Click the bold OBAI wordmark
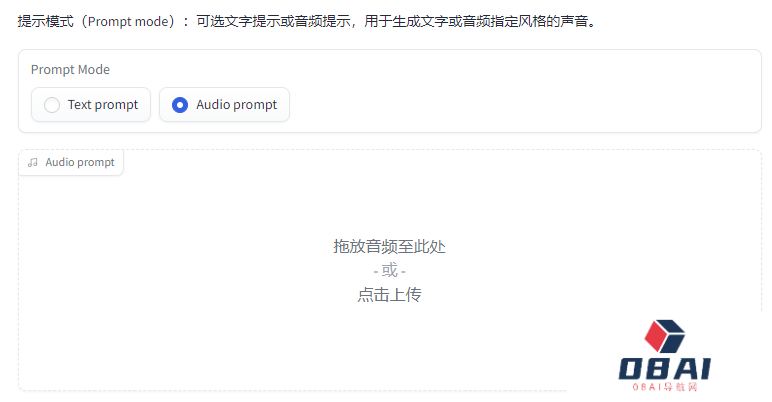The image size is (772, 402). [665, 368]
